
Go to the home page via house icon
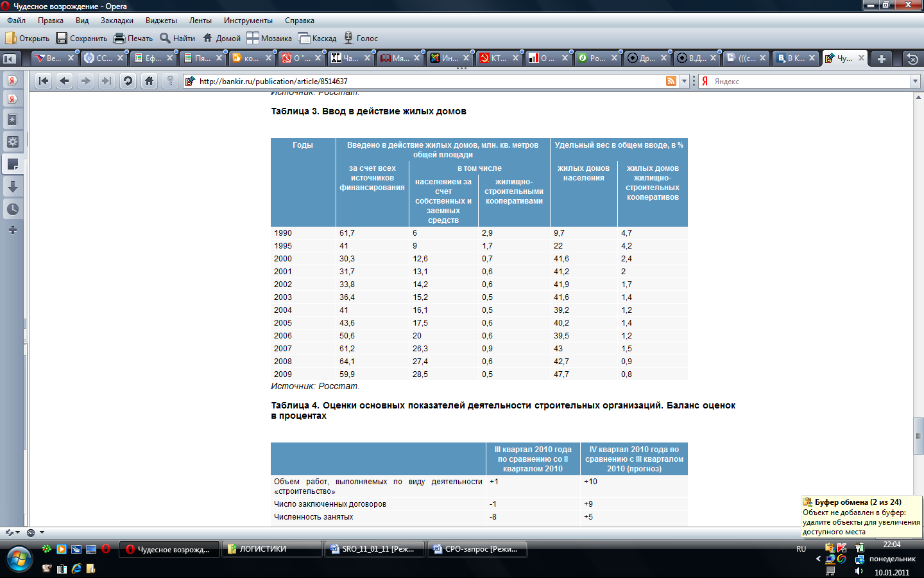(x=149, y=81)
